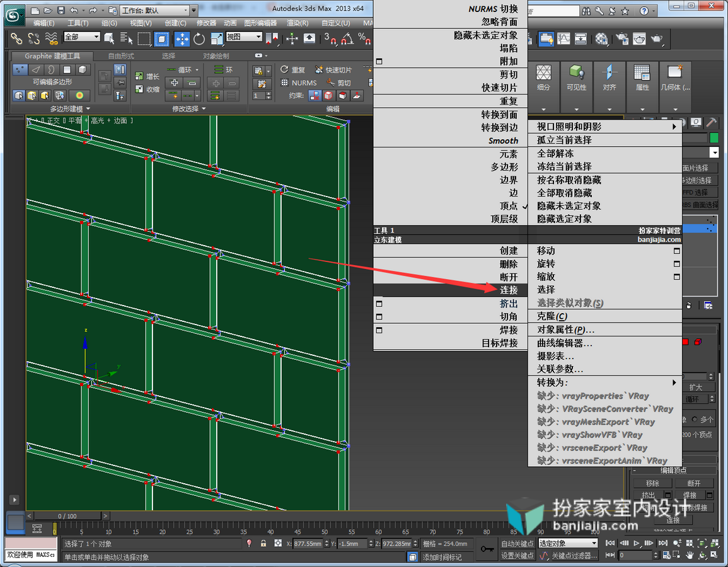Open the Rendering menu
The height and width of the screenshot is (567, 728).
(x=298, y=23)
